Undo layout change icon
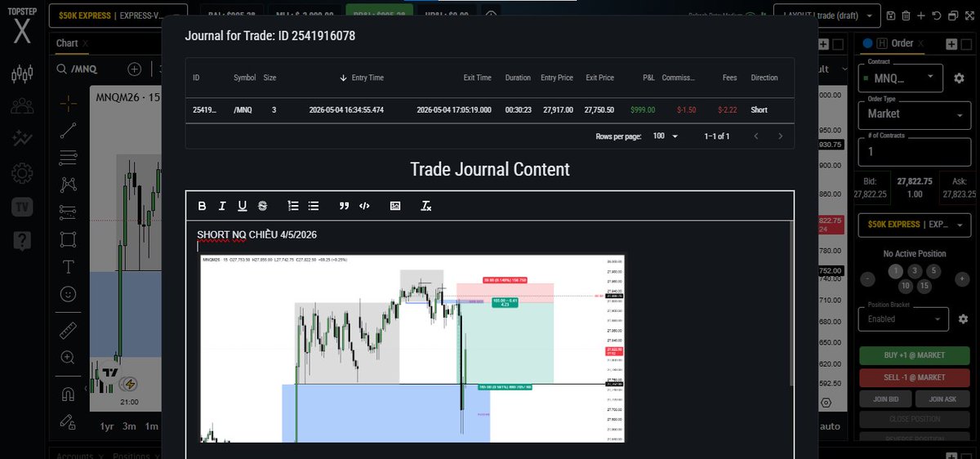The height and width of the screenshot is (459, 980). pyautogui.click(x=936, y=16)
